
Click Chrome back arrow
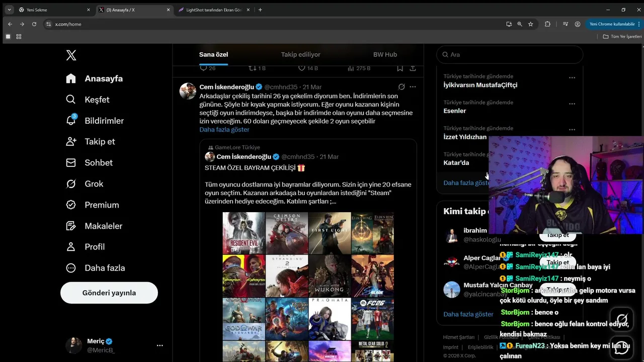click(x=10, y=24)
